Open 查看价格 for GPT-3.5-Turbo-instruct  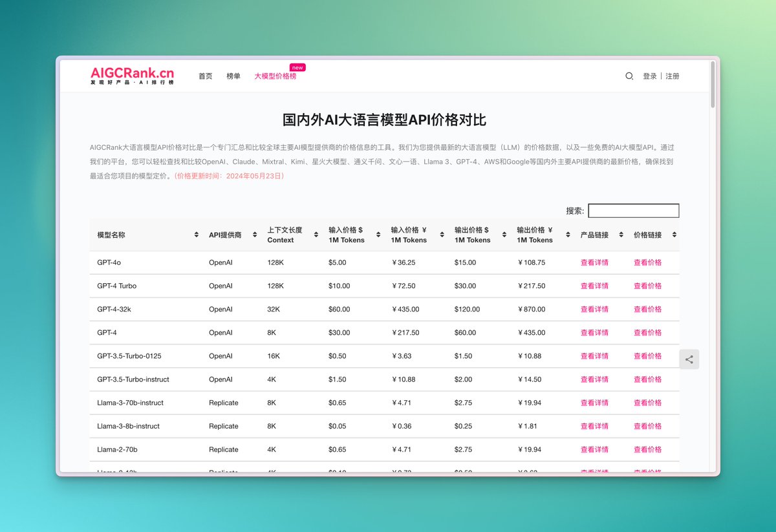(647, 379)
